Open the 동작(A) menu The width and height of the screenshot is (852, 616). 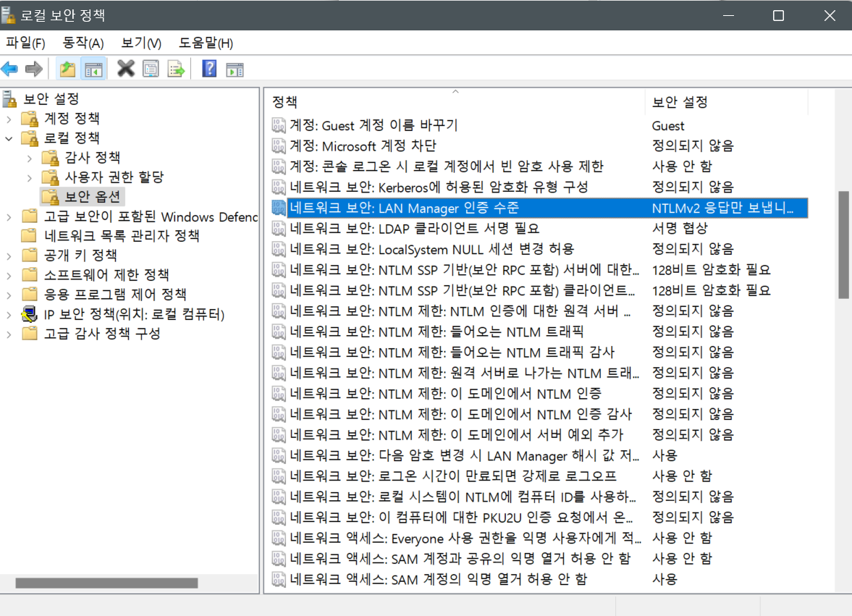tap(83, 43)
